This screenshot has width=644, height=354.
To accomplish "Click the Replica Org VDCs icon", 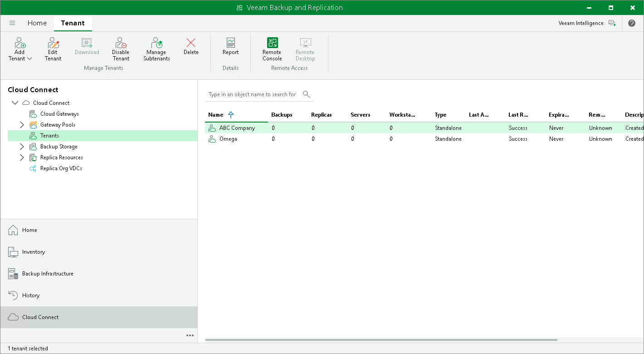I will [33, 168].
